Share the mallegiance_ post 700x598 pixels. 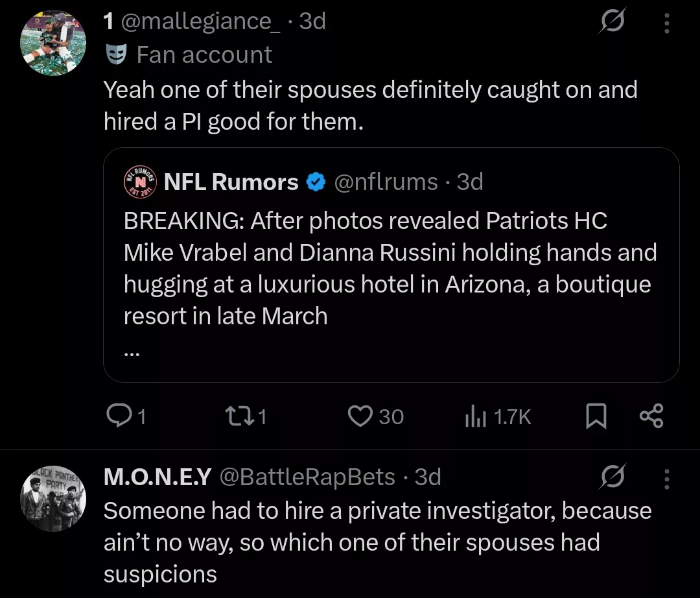651,416
